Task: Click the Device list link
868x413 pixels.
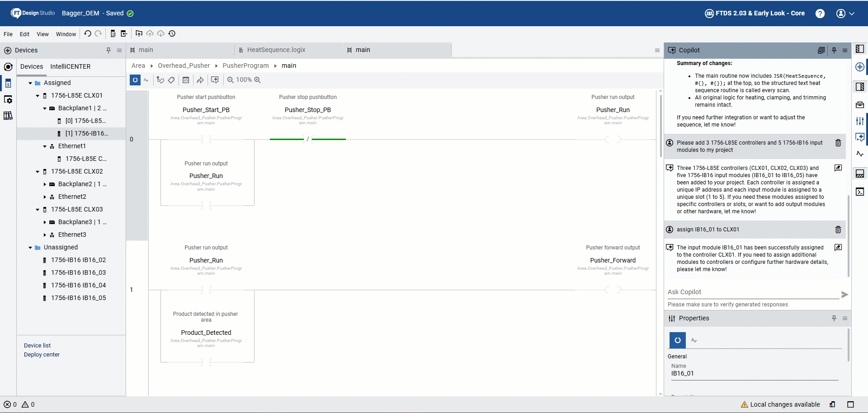Action: [x=37, y=346]
